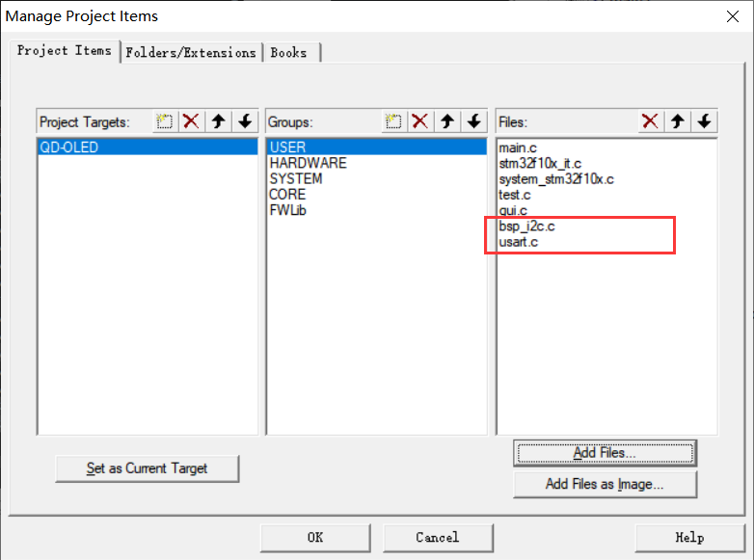Create a new project target
The image size is (754, 560).
164,121
